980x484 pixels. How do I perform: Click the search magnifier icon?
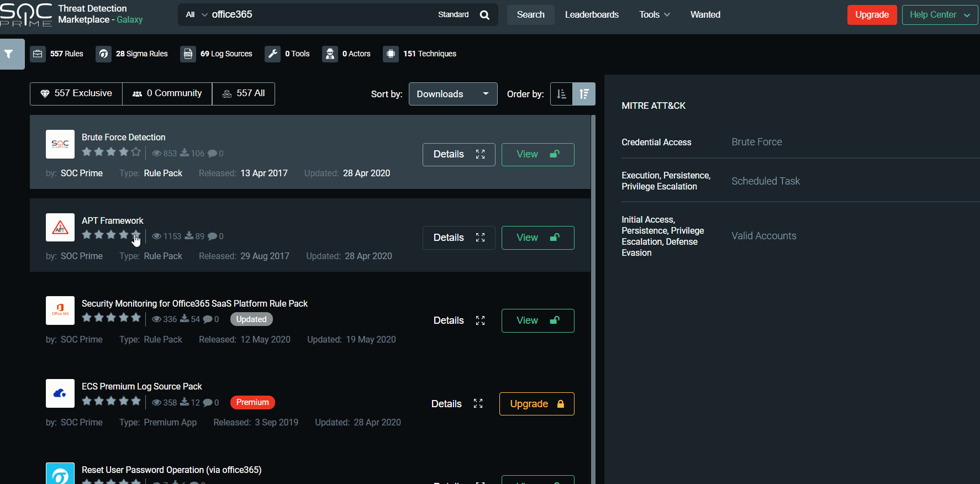click(x=484, y=15)
